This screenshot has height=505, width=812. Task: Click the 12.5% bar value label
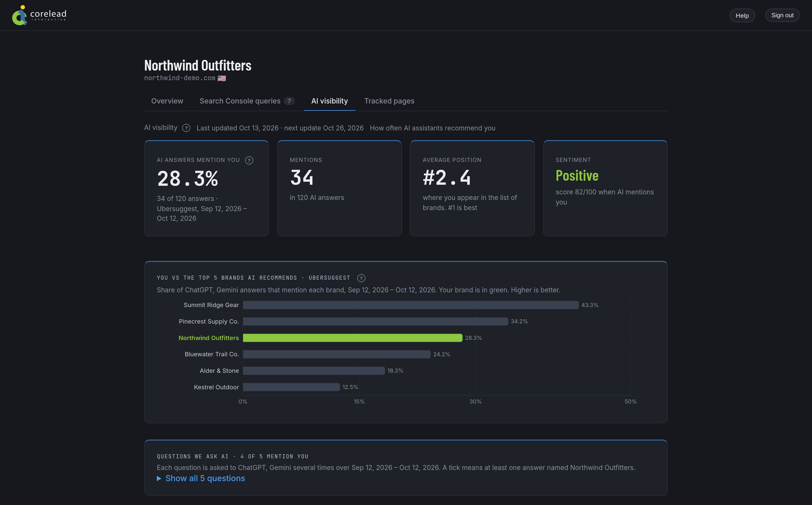point(350,387)
